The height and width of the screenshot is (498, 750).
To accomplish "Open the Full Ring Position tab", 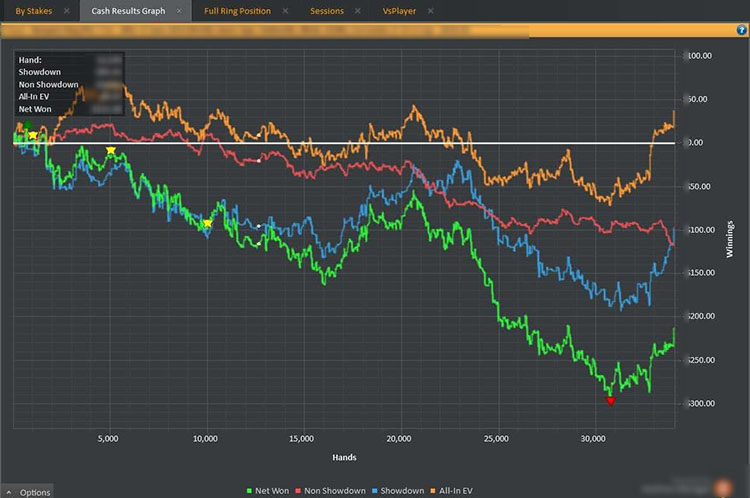I will click(x=236, y=11).
